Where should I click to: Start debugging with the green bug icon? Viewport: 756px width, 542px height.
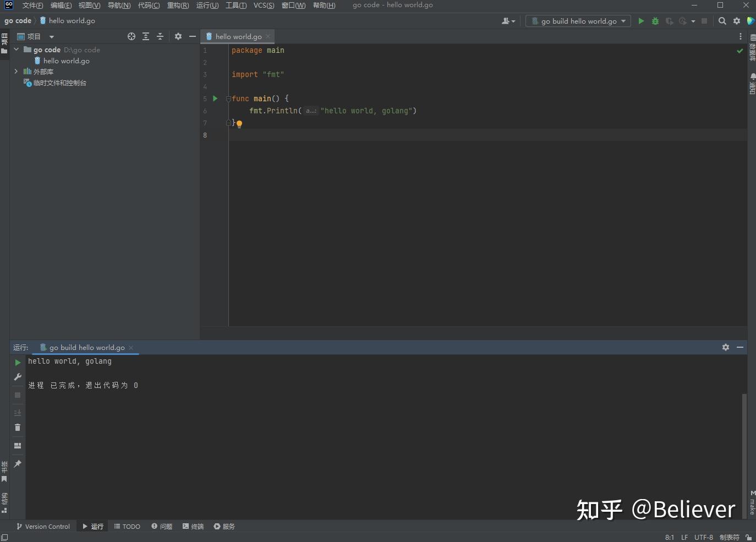point(655,21)
